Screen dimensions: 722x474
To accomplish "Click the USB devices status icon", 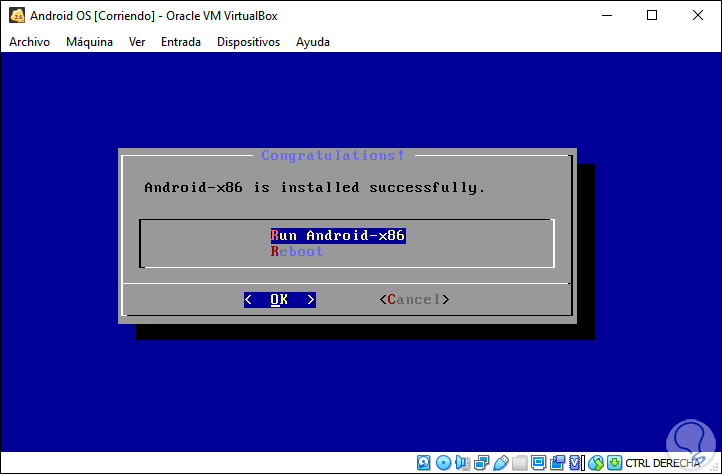I will pos(501,462).
